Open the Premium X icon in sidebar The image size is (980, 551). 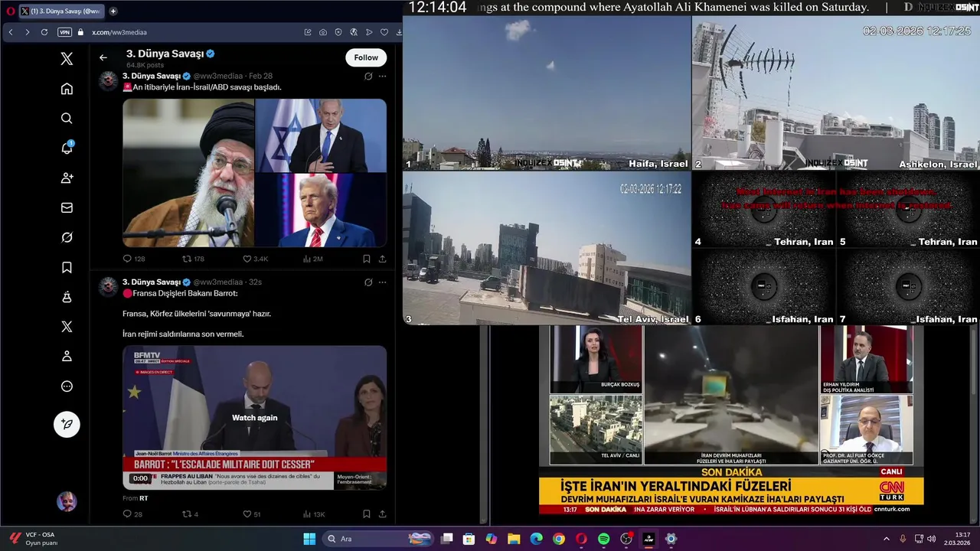67,327
